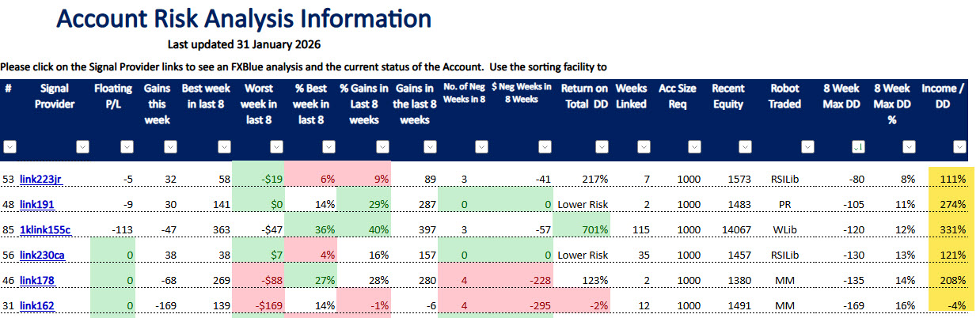Select the green 701% Return on Total DD cell
The height and width of the screenshot is (318, 980).
click(583, 229)
